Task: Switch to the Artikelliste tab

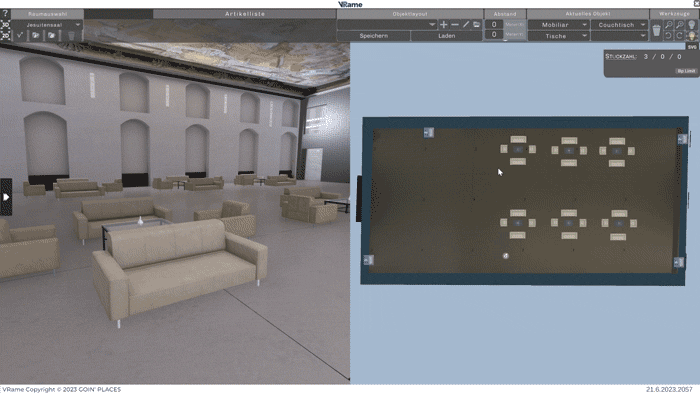Action: tap(245, 14)
